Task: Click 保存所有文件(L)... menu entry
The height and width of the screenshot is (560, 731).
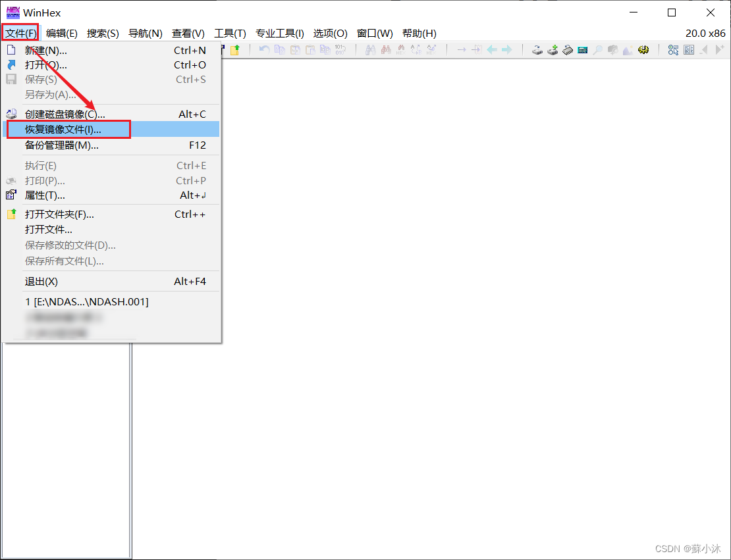Action: [111, 261]
